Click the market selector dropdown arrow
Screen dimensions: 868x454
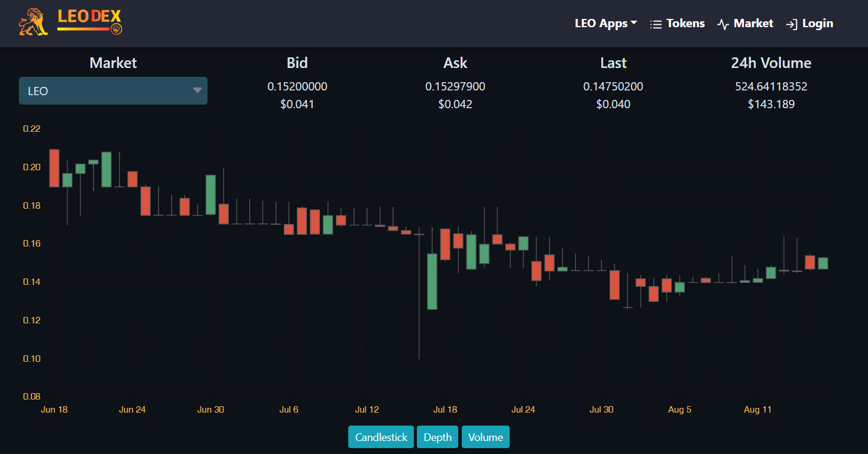(197, 90)
